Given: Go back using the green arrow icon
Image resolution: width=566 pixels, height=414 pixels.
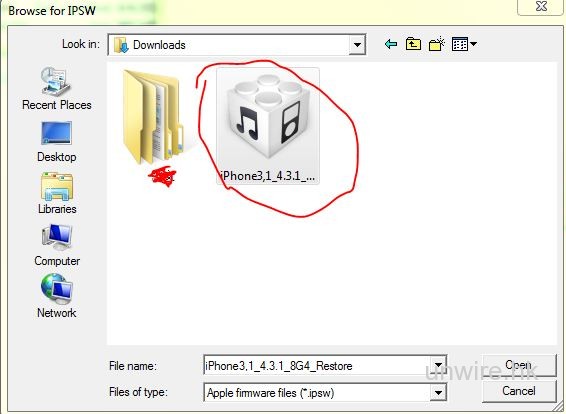Looking at the screenshot, I should (391, 44).
